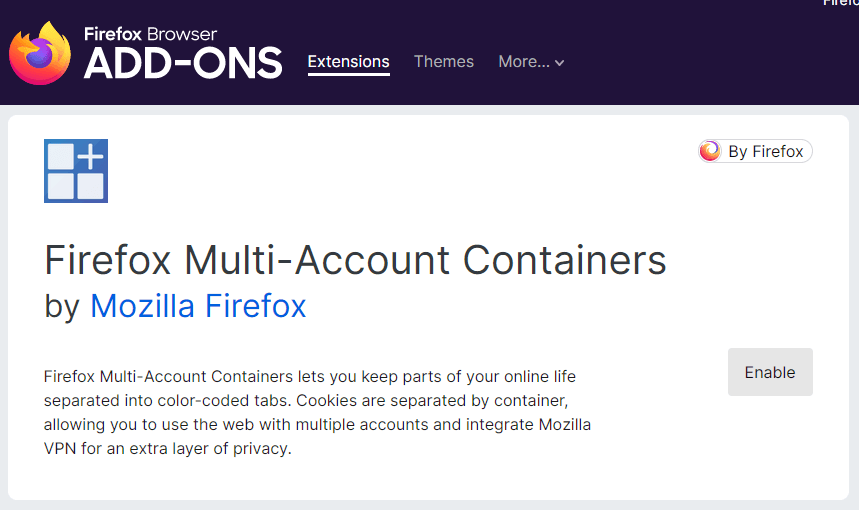This screenshot has height=510, width=859.
Task: Click the cut-off Firefox text at top right
Action: [842, 3]
